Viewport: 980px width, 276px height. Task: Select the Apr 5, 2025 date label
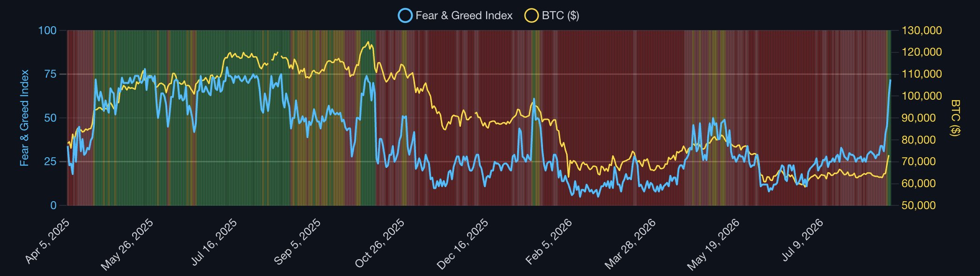pyautogui.click(x=47, y=241)
